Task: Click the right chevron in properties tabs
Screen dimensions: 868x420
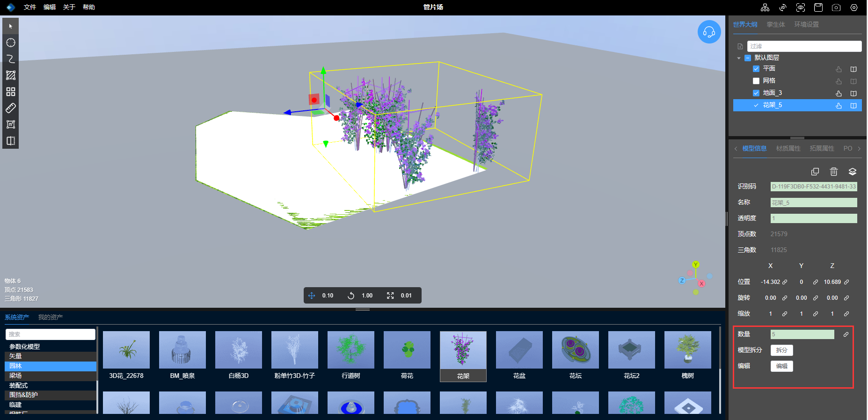Action: 859,149
